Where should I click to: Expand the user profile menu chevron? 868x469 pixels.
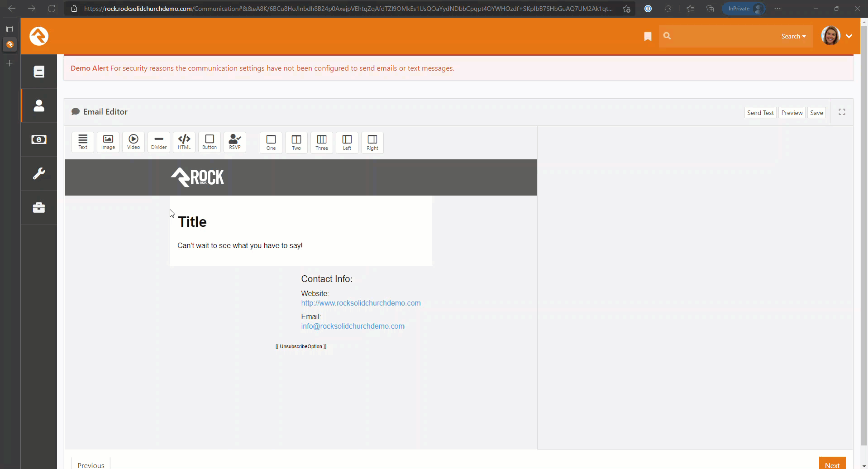(x=849, y=36)
